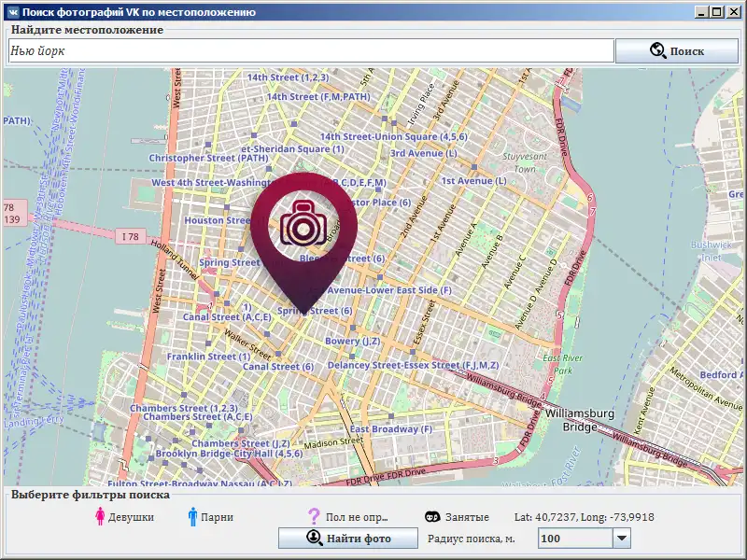Click the Christopher Street (PATH) label
This screenshot has height=560, width=747.
click(x=208, y=158)
